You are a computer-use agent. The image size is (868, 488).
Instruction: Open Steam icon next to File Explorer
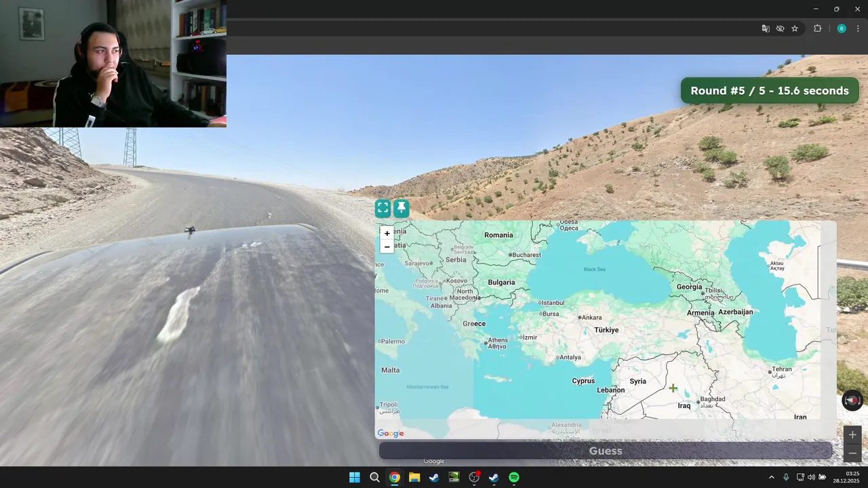tap(434, 477)
